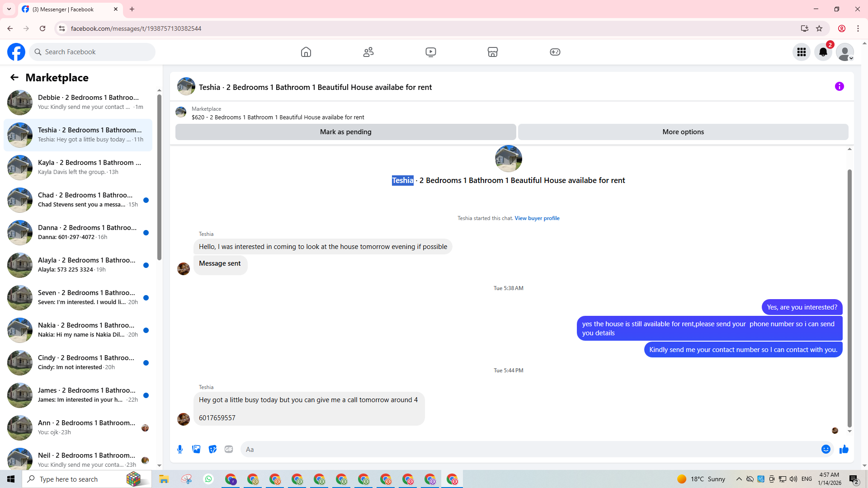
Task: Open View buyer profile link
Action: (x=537, y=218)
